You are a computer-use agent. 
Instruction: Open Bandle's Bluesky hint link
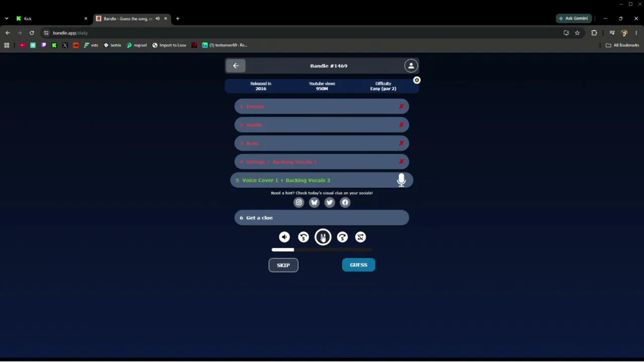point(314,202)
